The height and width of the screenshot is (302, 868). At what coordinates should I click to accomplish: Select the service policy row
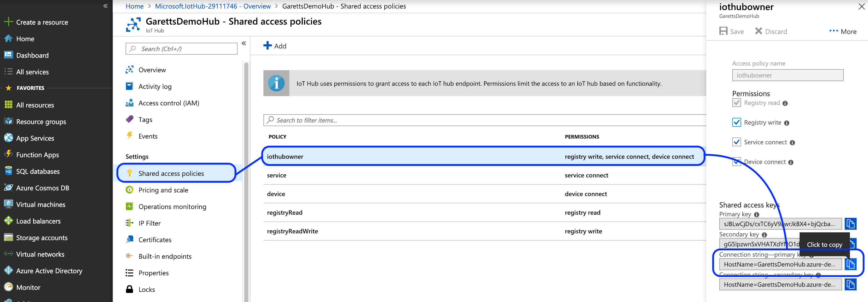[485, 175]
